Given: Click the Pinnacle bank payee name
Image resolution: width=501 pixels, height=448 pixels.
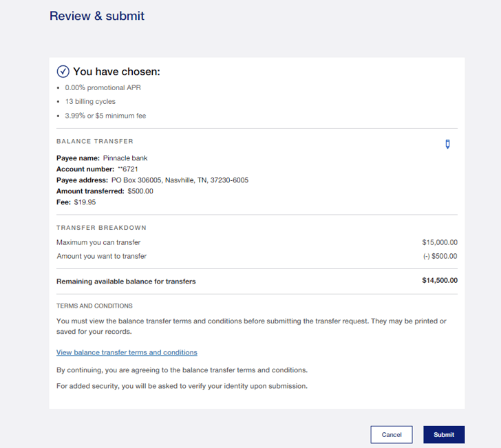Looking at the screenshot, I should click(125, 158).
